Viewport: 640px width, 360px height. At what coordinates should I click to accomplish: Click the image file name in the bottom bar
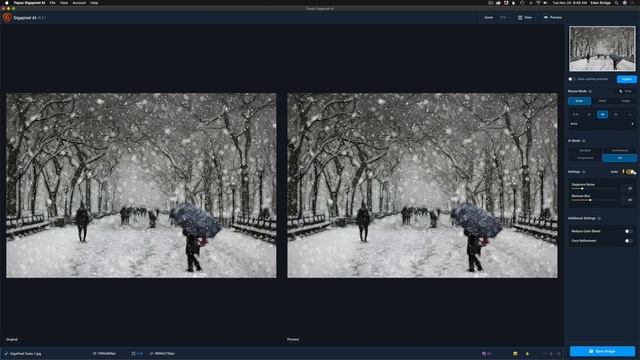pyautogui.click(x=25, y=353)
